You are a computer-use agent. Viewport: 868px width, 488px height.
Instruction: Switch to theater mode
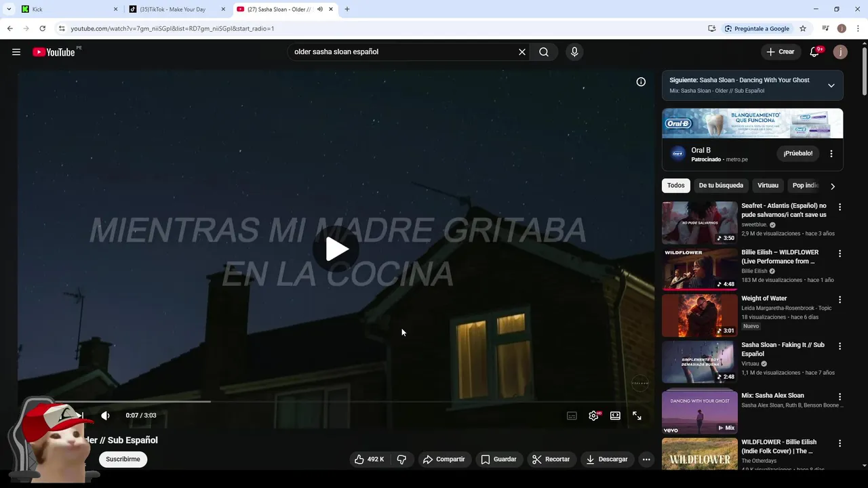615,416
